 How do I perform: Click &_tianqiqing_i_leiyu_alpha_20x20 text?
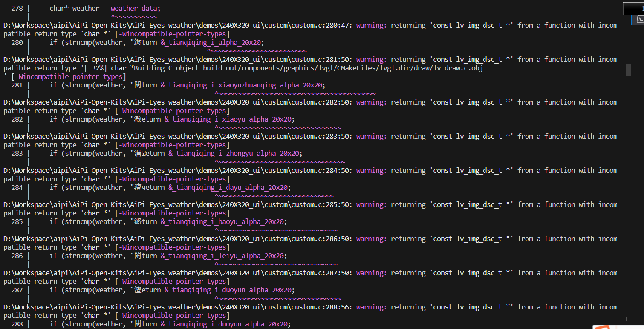(222, 256)
